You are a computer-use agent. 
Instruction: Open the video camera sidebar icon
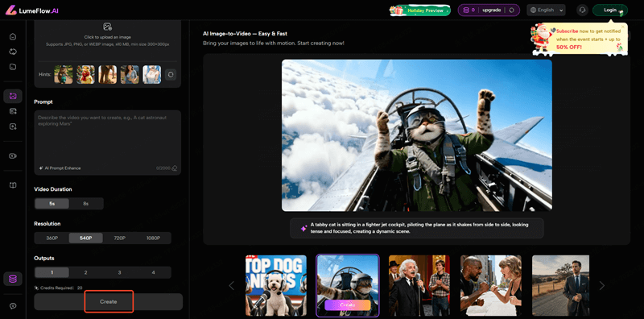pos(13,155)
